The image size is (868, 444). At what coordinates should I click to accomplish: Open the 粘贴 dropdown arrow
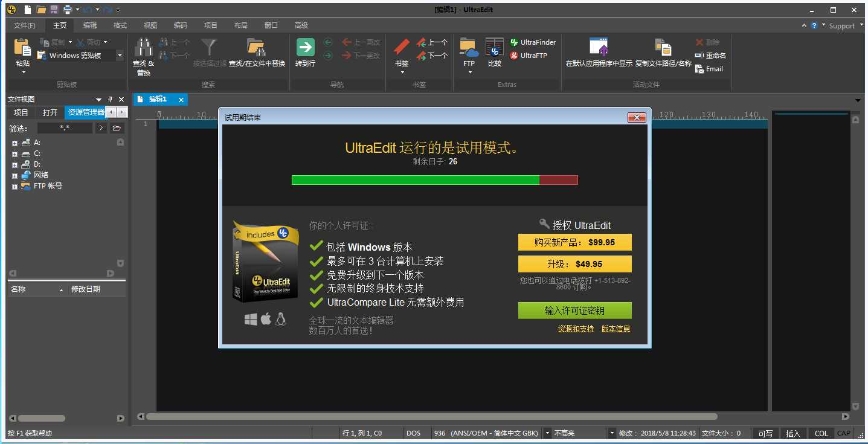(x=24, y=72)
